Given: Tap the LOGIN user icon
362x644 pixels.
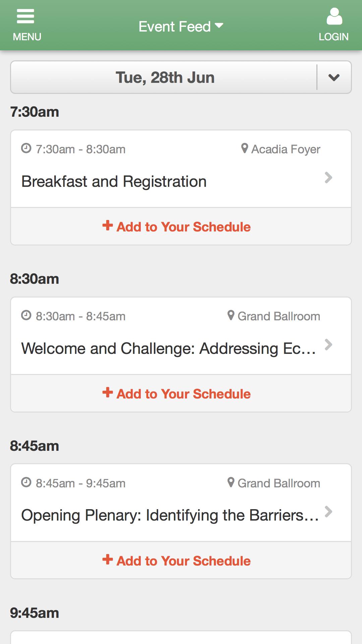Looking at the screenshot, I should (x=334, y=16).
